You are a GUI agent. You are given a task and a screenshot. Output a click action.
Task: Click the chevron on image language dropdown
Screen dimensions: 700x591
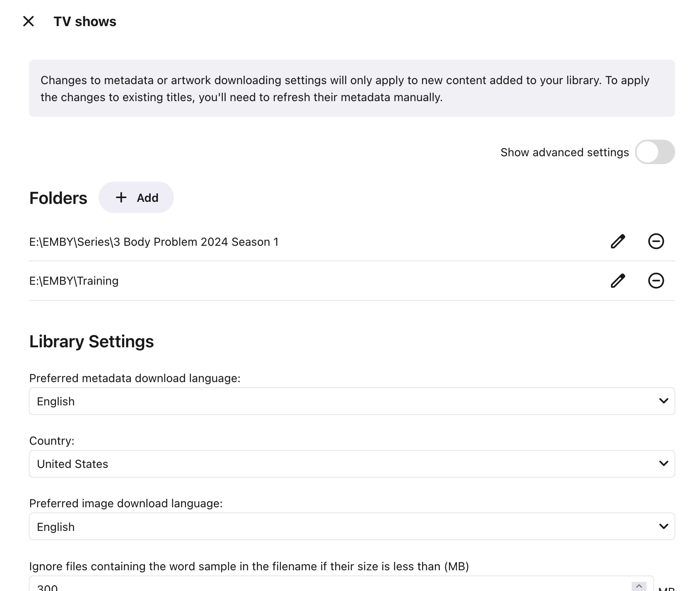click(664, 527)
